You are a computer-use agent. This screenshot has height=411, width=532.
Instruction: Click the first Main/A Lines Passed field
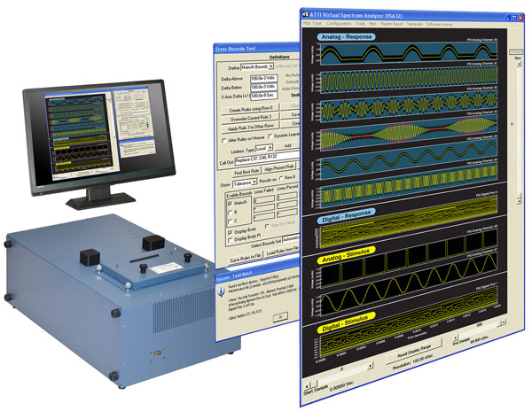[x=287, y=196]
